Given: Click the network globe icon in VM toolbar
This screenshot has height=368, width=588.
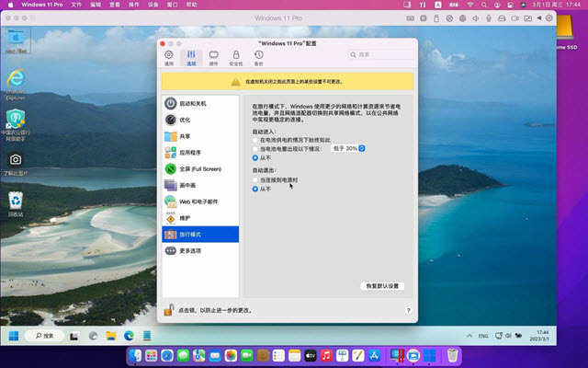Looking at the screenshot, I should click(x=462, y=18).
